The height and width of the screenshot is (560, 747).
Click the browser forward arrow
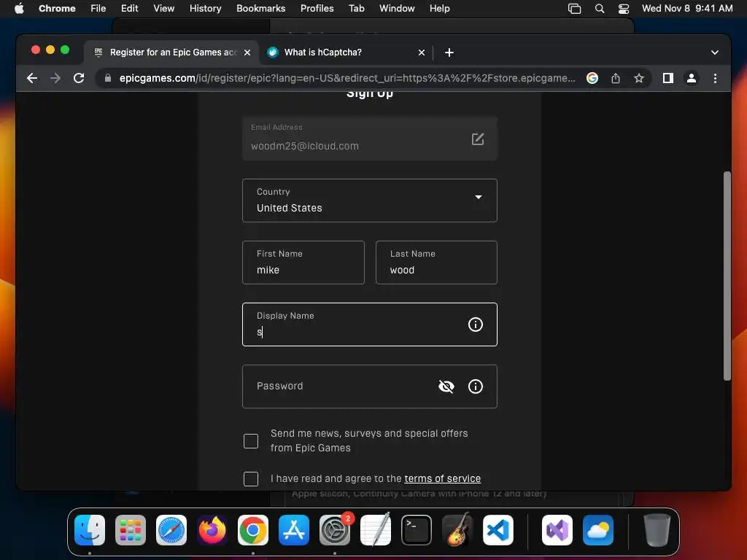[x=55, y=78]
